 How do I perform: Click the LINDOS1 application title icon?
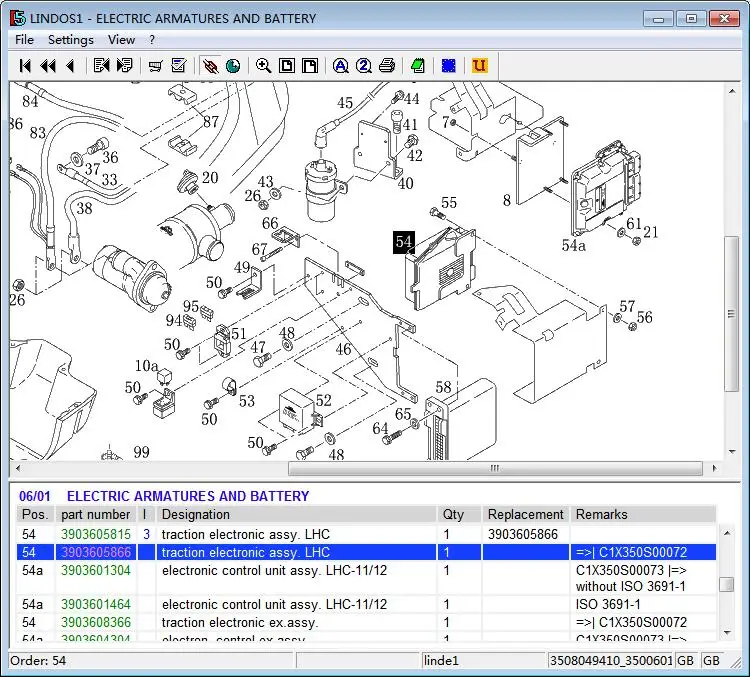pyautogui.click(x=18, y=18)
